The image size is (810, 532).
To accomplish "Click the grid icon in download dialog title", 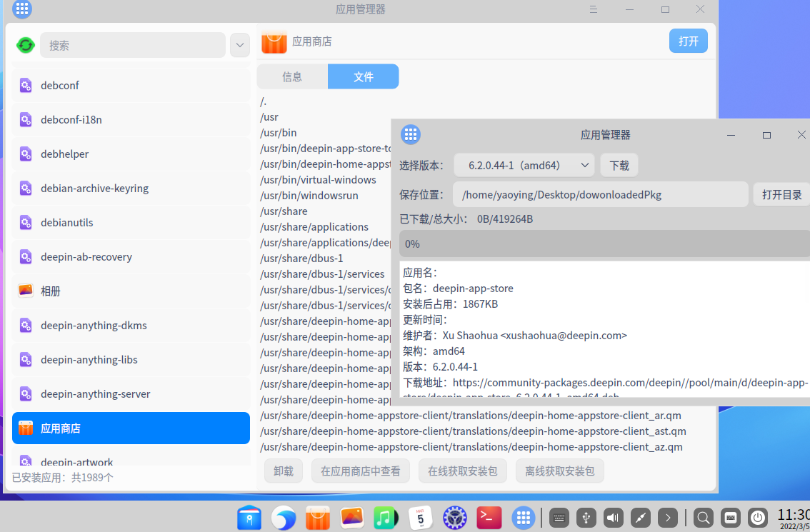I will 411,135.
